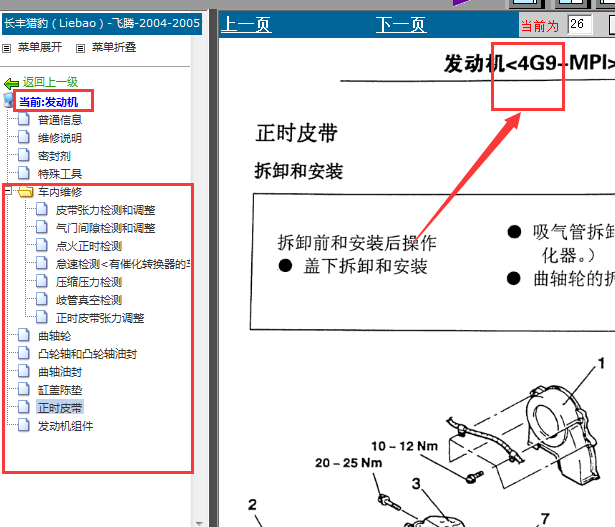The image size is (615, 527).
Task: Open the 曲轴轮 tree item
Action: [54, 336]
